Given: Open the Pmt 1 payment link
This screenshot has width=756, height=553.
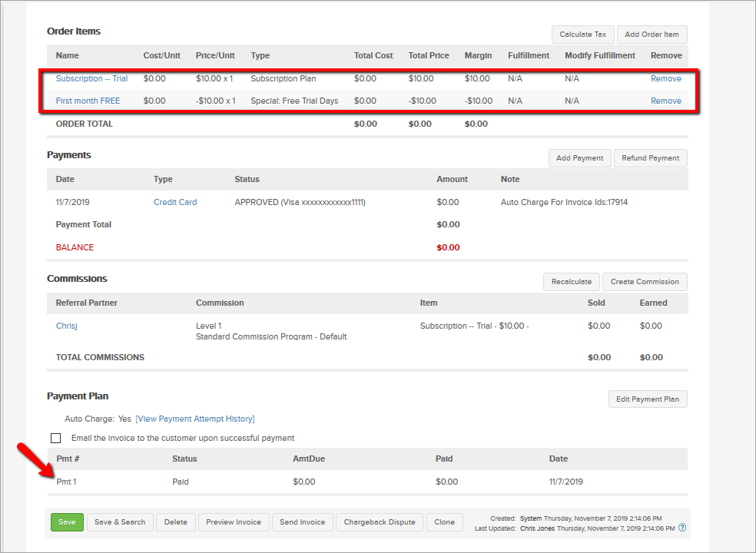Looking at the screenshot, I should click(x=66, y=482).
